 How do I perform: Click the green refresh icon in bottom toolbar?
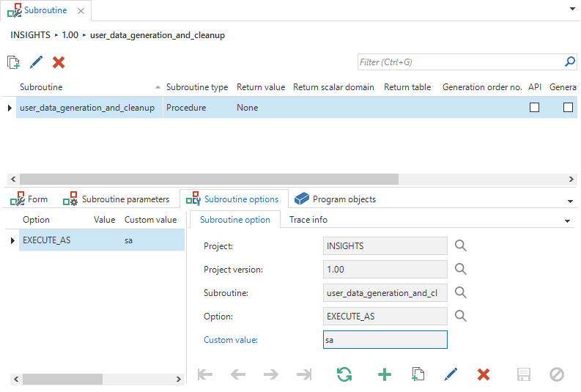point(344,374)
